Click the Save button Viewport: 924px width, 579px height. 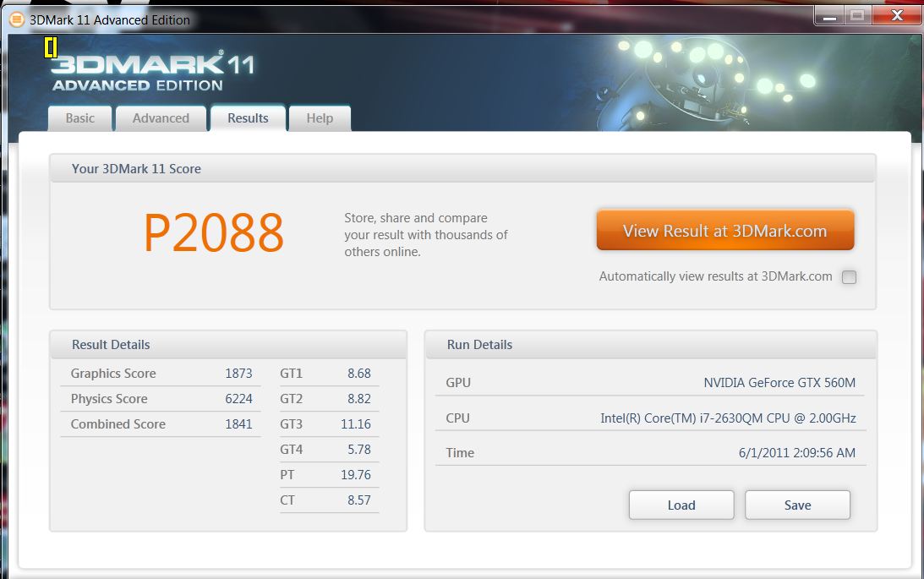click(x=797, y=505)
